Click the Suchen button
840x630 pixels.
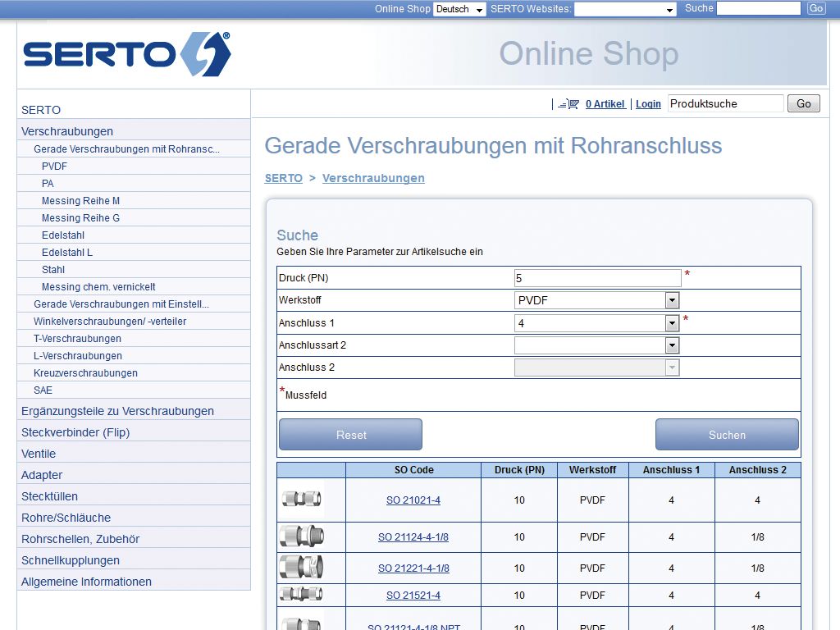727,435
